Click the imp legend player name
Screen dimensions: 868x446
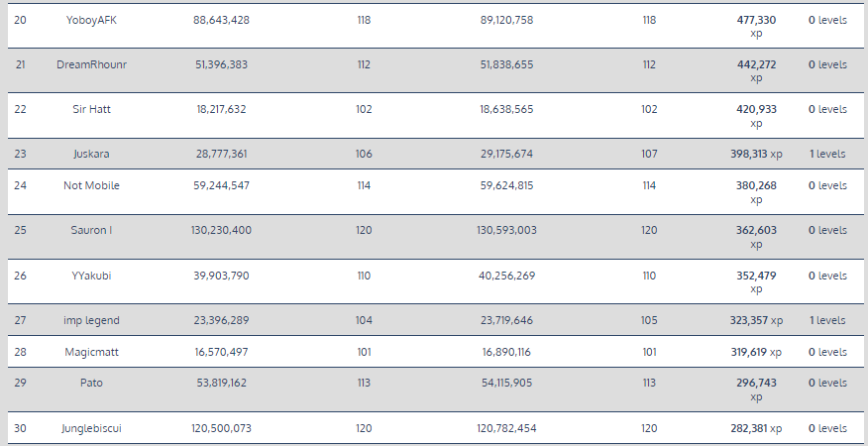91,321
